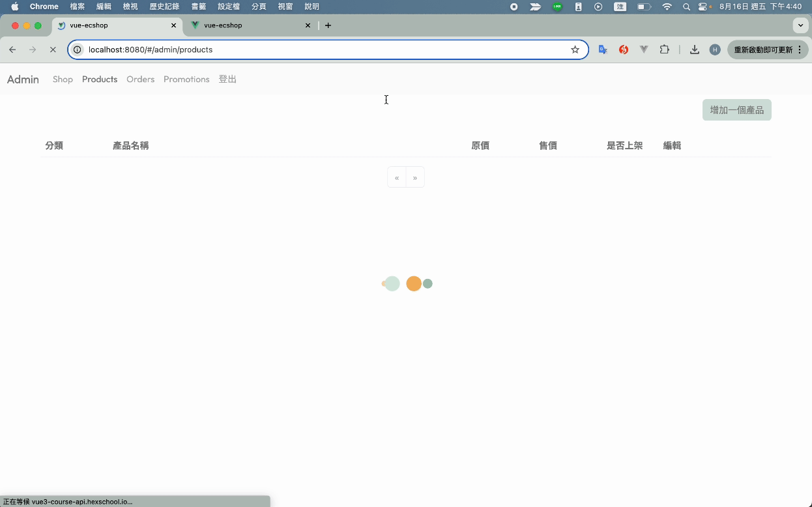Click the 分類 column header
The image size is (812, 507).
click(x=54, y=146)
